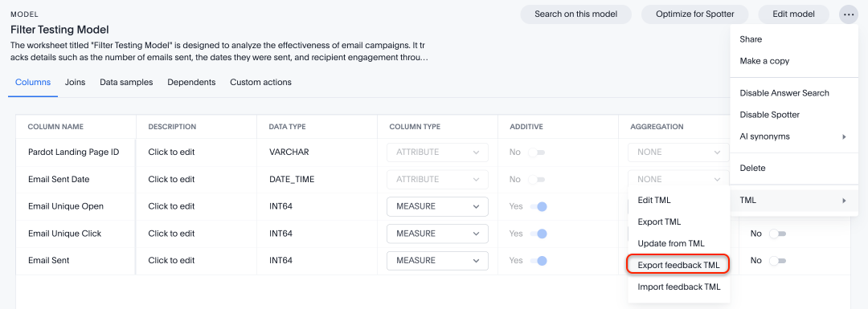Toggle the No switch in Email Unique Click row

tap(777, 234)
